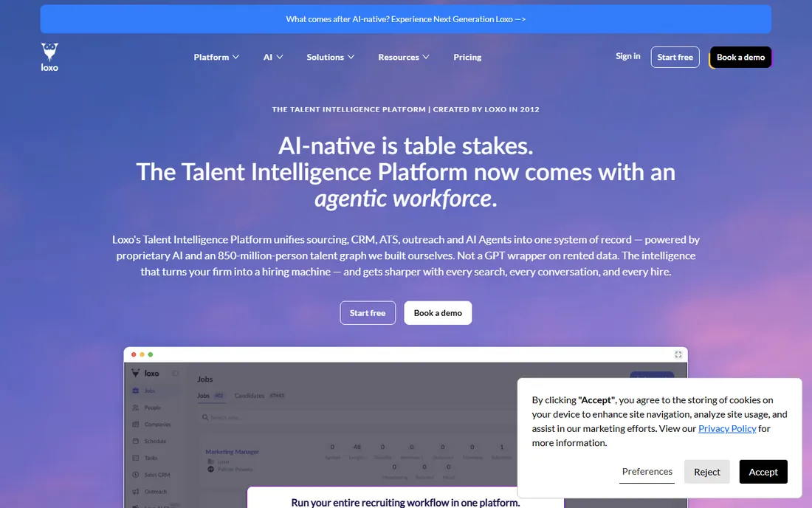Click the Sales CRM dollar icon in sidebar
The width and height of the screenshot is (812, 508).
[x=136, y=474]
